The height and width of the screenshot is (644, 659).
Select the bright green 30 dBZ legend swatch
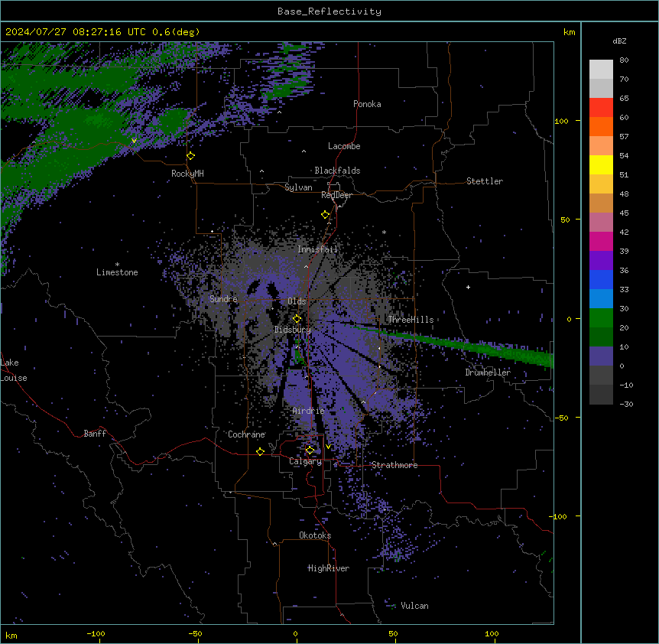point(601,318)
